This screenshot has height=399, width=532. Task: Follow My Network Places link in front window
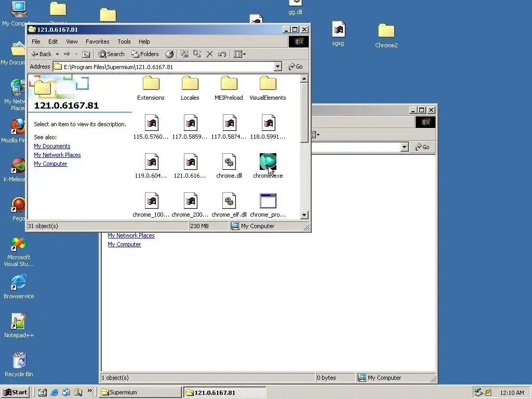tap(57, 155)
